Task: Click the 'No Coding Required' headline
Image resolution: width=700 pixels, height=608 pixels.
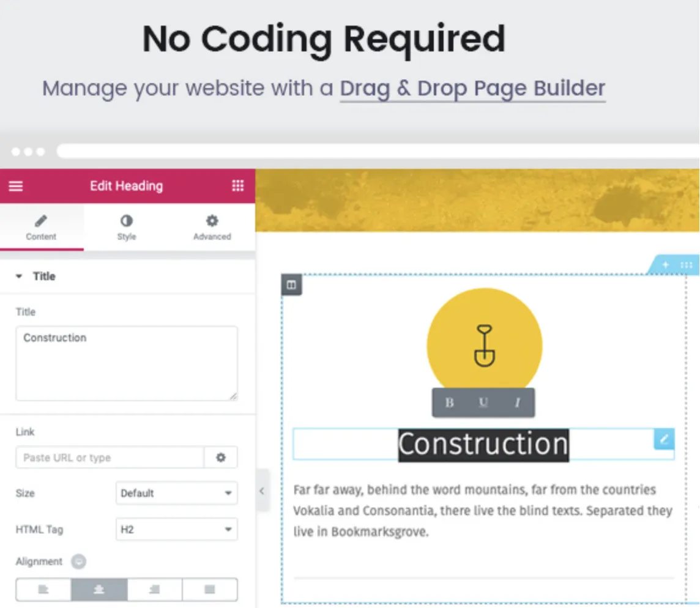Action: tap(324, 39)
